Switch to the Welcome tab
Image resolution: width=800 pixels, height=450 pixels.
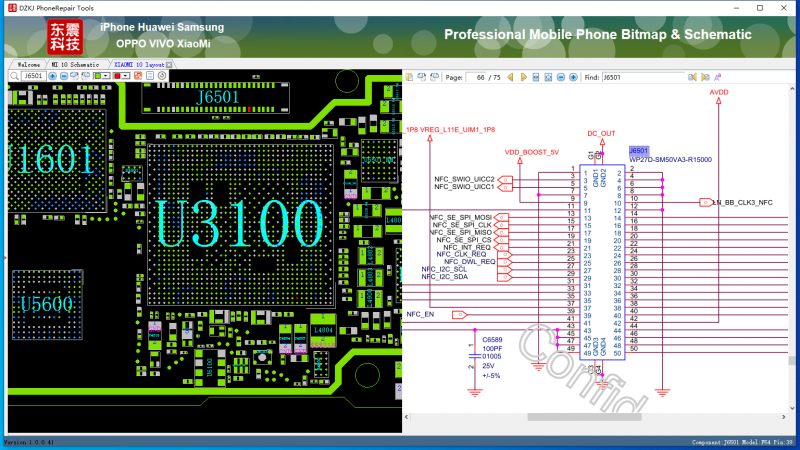pyautogui.click(x=28, y=64)
